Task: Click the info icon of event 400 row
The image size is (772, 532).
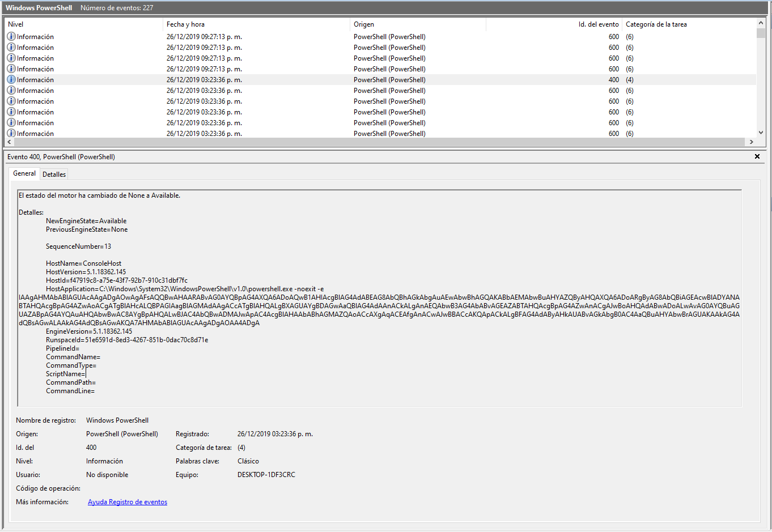Action: 11,79
